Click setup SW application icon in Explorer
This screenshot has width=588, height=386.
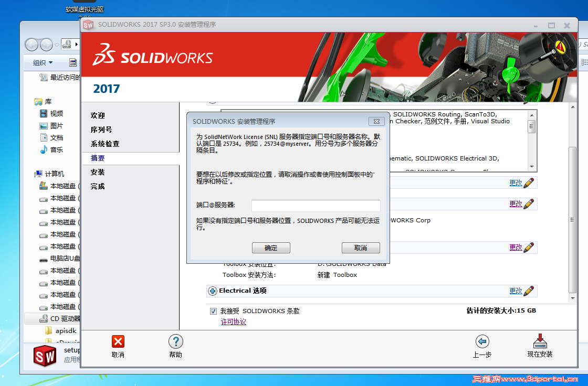[45, 356]
